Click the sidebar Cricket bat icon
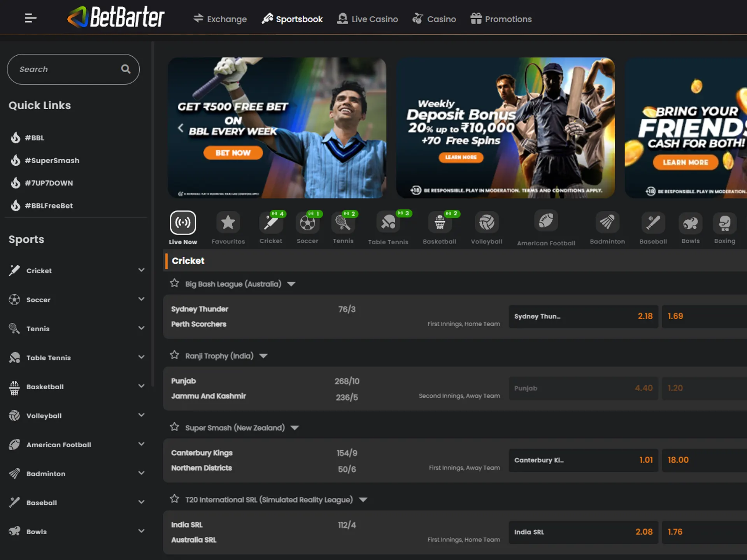747x560 pixels. click(14, 270)
